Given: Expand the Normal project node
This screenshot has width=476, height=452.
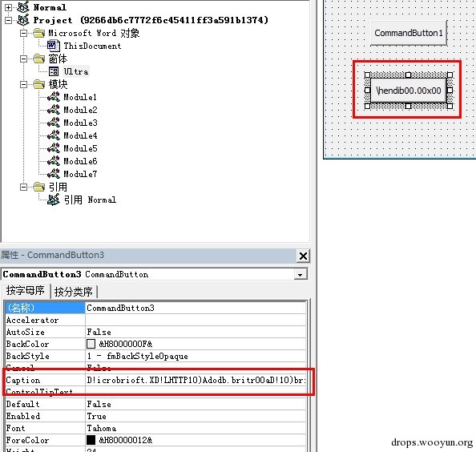Looking at the screenshot, I should coord(9,7).
